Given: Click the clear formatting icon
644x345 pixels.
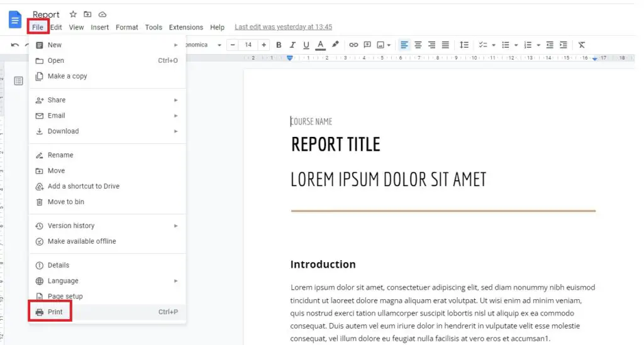Looking at the screenshot, I should [x=582, y=45].
